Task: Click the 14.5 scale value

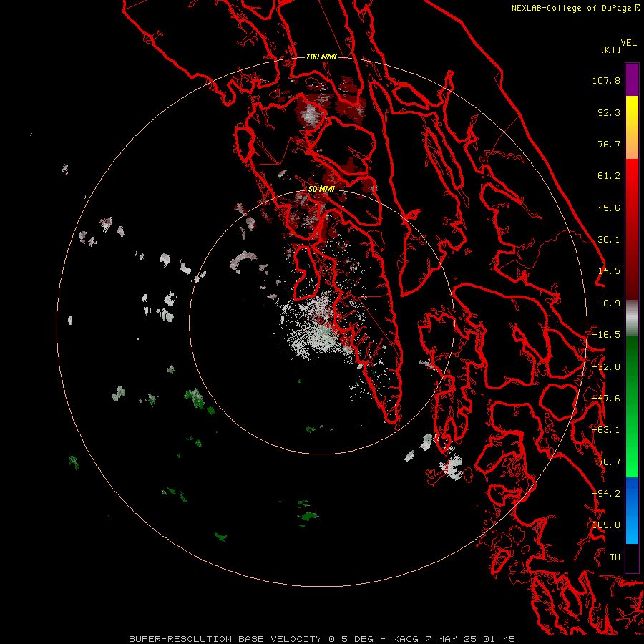Action: pos(609,271)
